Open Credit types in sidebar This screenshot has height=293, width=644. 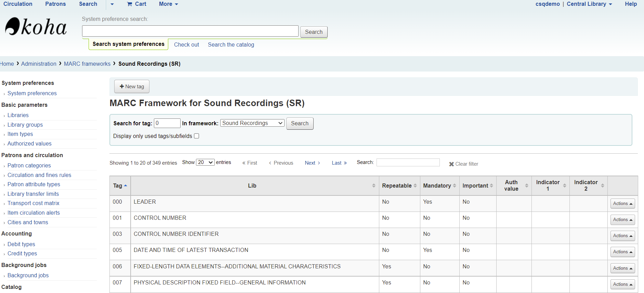[22, 254]
